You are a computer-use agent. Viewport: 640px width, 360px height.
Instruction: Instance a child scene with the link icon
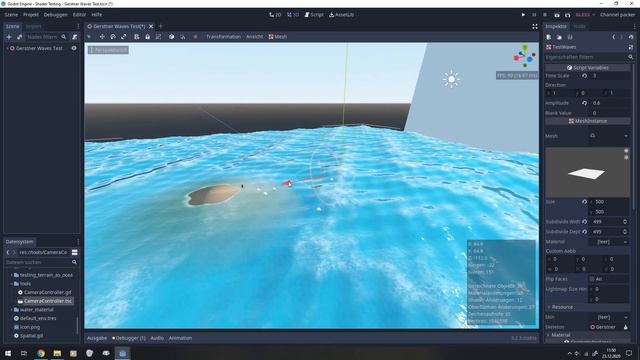click(20, 37)
